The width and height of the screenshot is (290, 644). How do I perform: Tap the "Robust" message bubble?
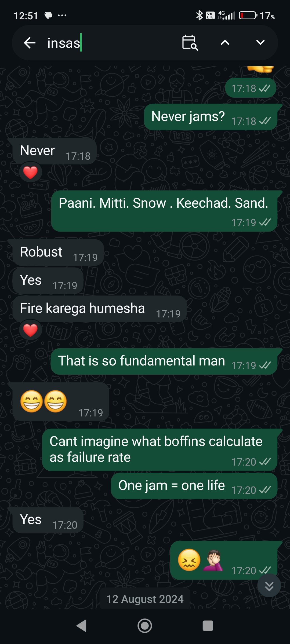coord(58,253)
